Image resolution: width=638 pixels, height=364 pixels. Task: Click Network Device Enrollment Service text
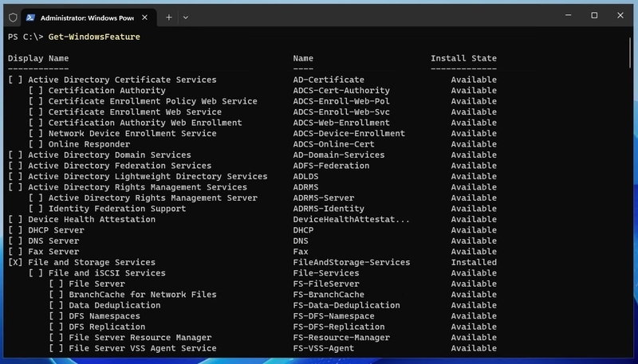(132, 134)
